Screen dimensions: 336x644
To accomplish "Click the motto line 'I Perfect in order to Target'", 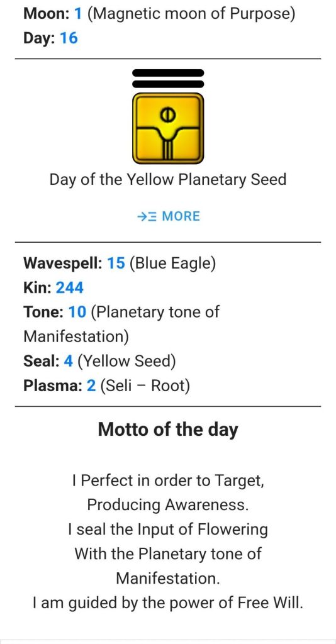I will 168,480.
